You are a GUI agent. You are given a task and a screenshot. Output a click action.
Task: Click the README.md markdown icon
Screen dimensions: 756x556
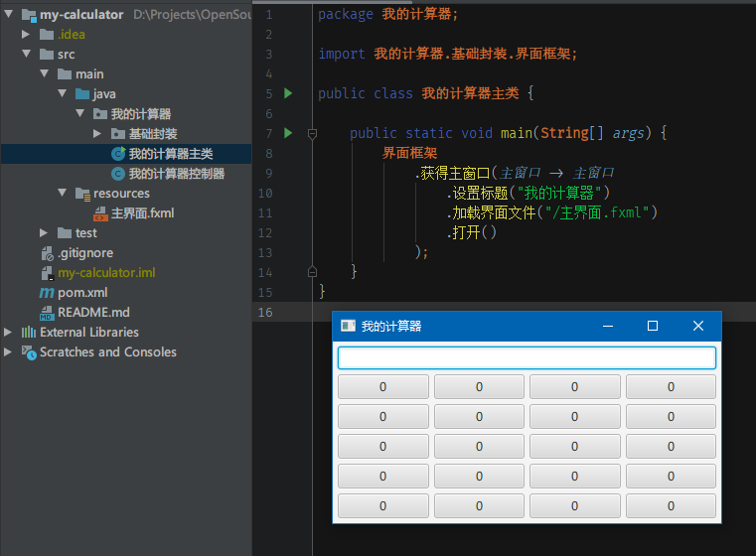click(x=47, y=313)
